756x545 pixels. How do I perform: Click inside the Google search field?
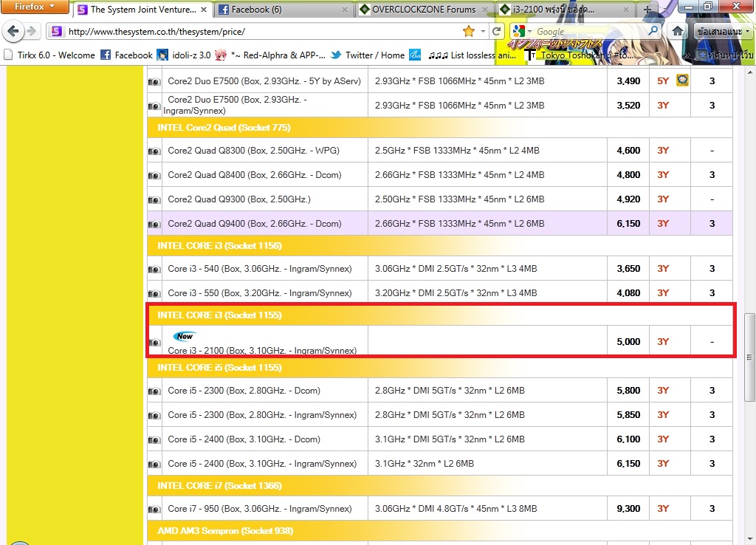click(x=591, y=31)
